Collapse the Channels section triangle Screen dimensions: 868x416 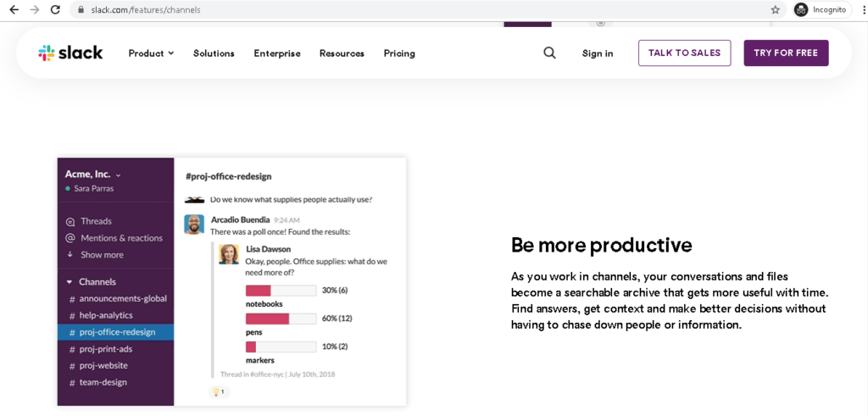(x=70, y=282)
